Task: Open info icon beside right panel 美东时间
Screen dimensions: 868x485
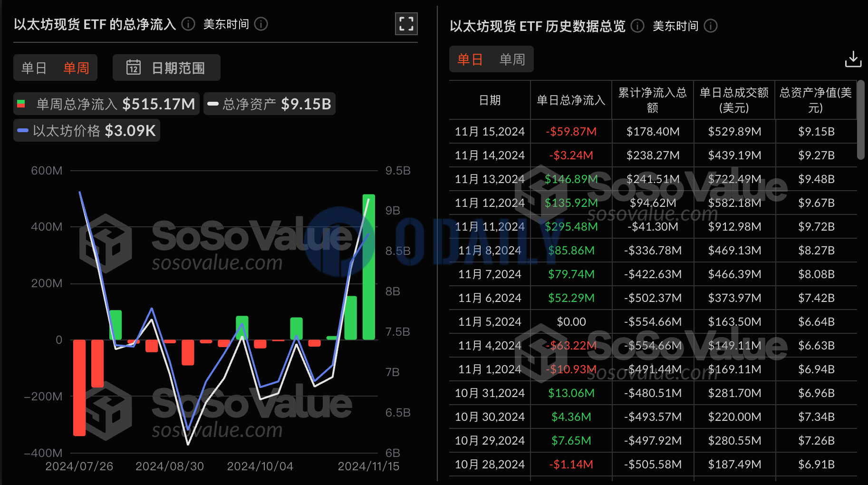Action: point(711,26)
